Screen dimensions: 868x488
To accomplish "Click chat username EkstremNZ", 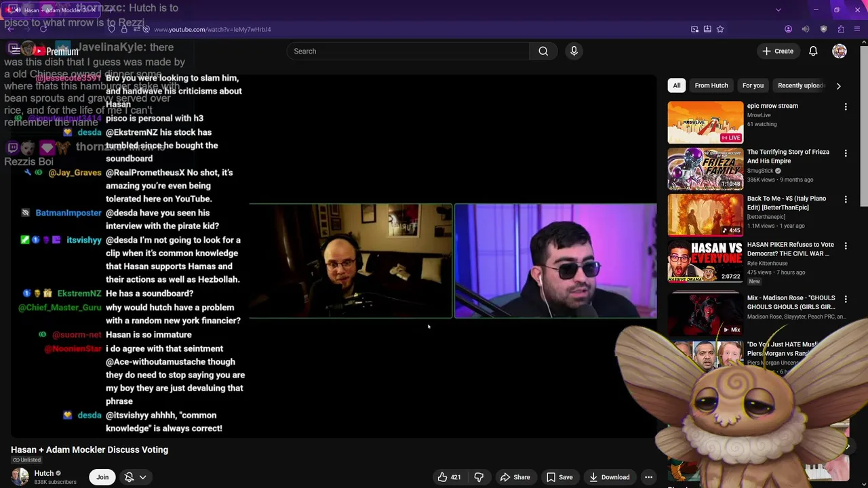I will (79, 293).
